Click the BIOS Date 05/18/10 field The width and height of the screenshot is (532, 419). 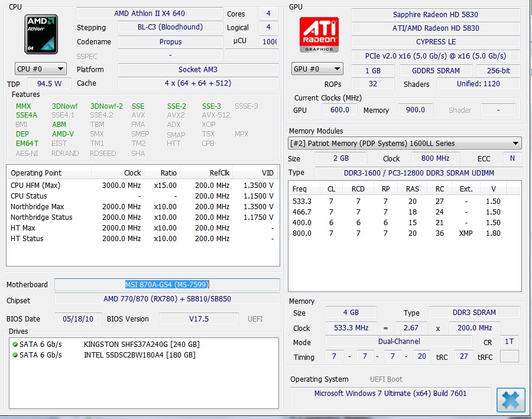pyautogui.click(x=78, y=319)
